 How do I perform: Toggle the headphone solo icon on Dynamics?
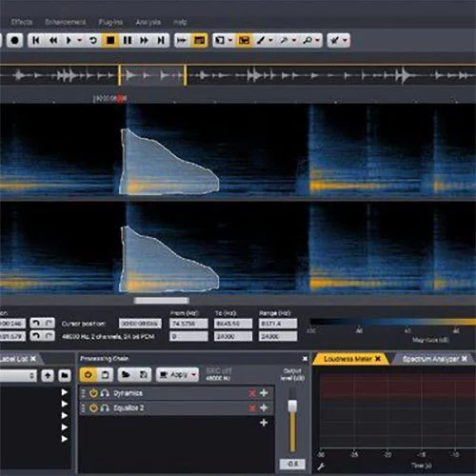pos(105,393)
